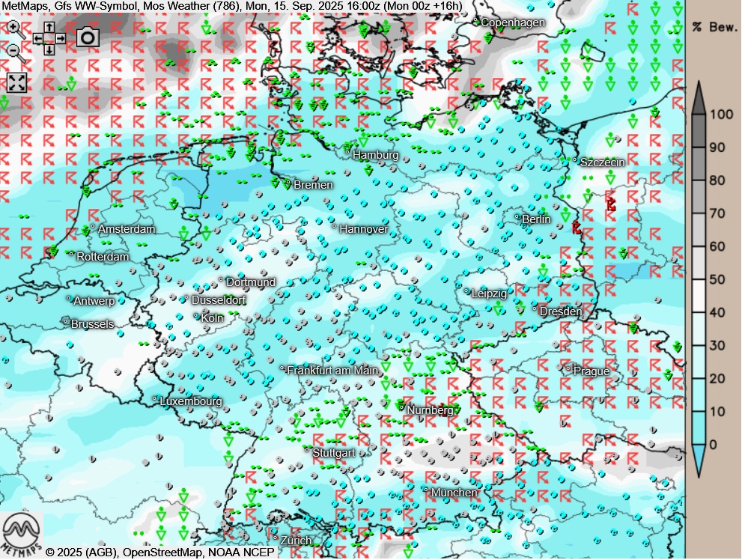Image resolution: width=742 pixels, height=560 pixels.
Task: Click the zoom out magnifier icon
Action: (14, 52)
